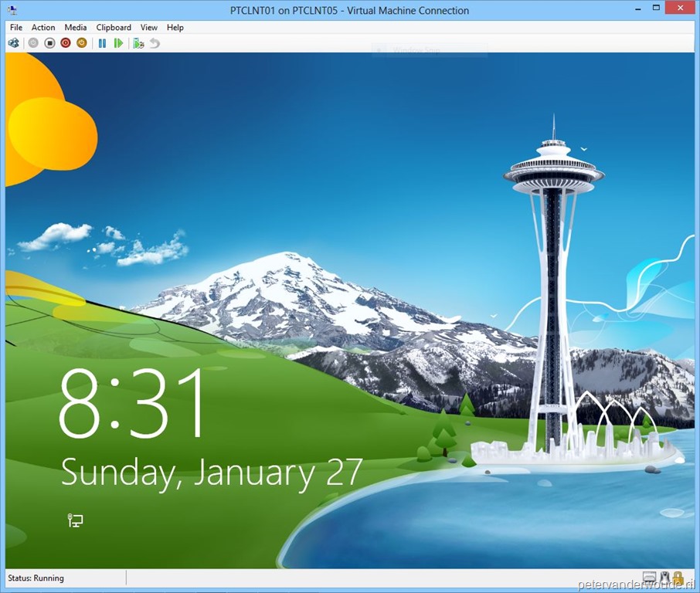
Task: Click the green Reset icon
Action: click(x=117, y=43)
